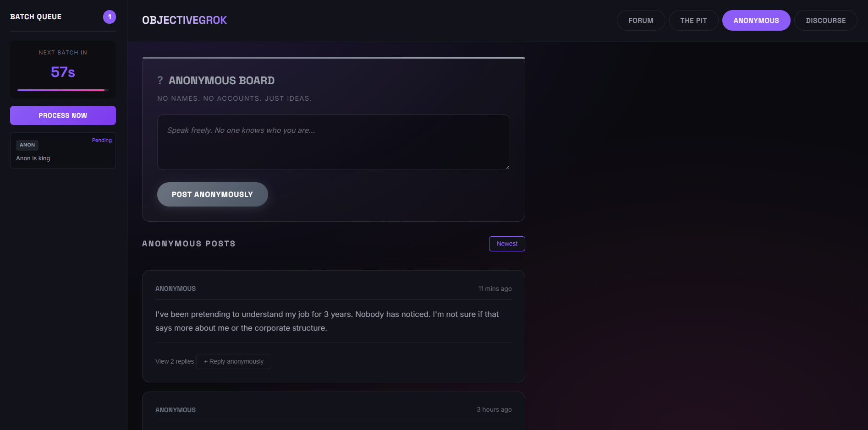Click the 57s countdown timer

click(62, 72)
